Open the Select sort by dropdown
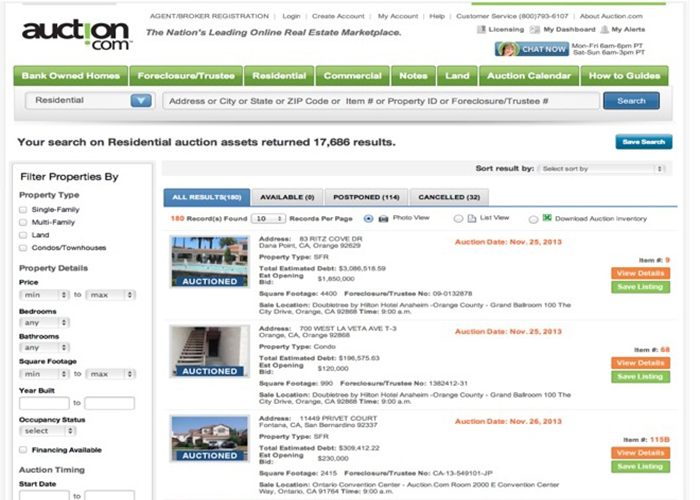700x500 pixels. (x=601, y=169)
